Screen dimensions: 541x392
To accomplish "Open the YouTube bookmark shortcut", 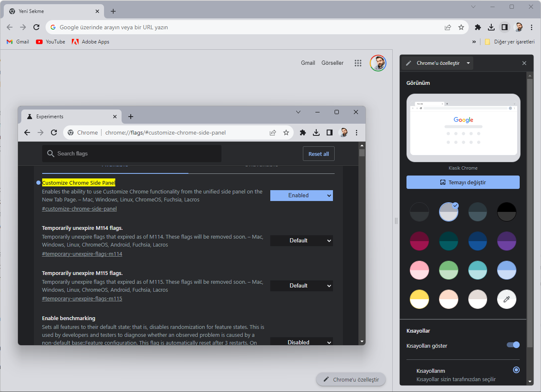I will [x=50, y=41].
